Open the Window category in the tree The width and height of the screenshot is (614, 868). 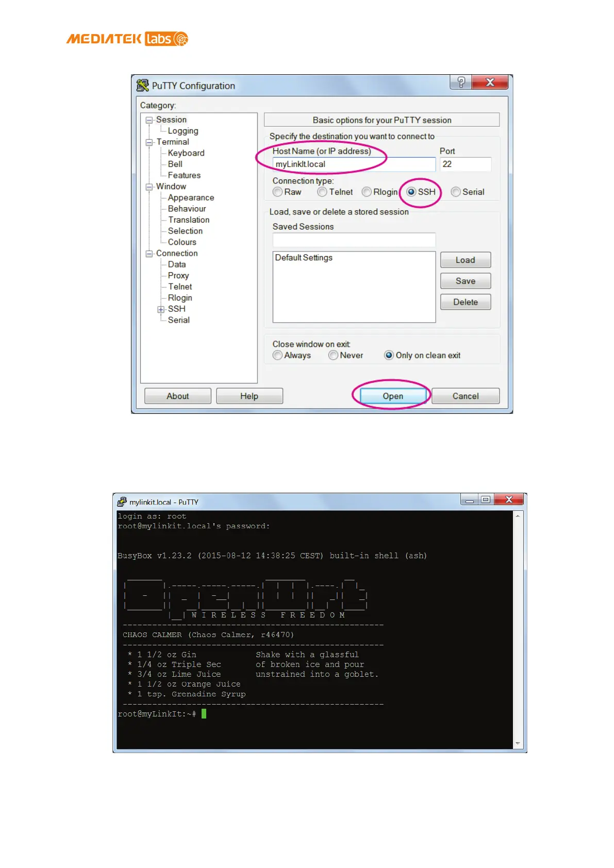(x=171, y=187)
